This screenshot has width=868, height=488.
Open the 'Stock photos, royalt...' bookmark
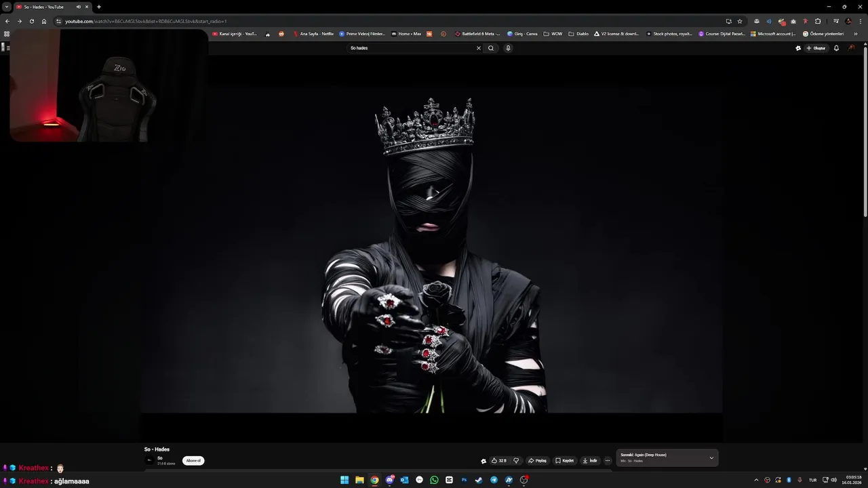669,34
